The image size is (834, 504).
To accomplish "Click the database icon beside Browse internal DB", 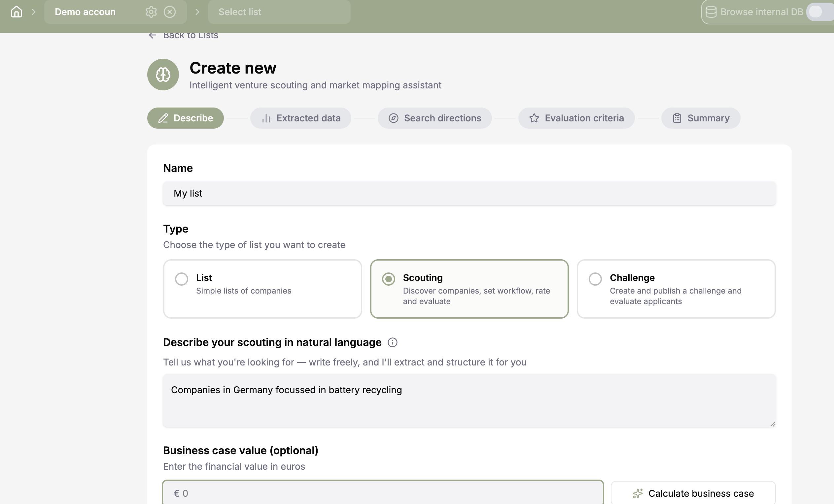I will pyautogui.click(x=711, y=12).
